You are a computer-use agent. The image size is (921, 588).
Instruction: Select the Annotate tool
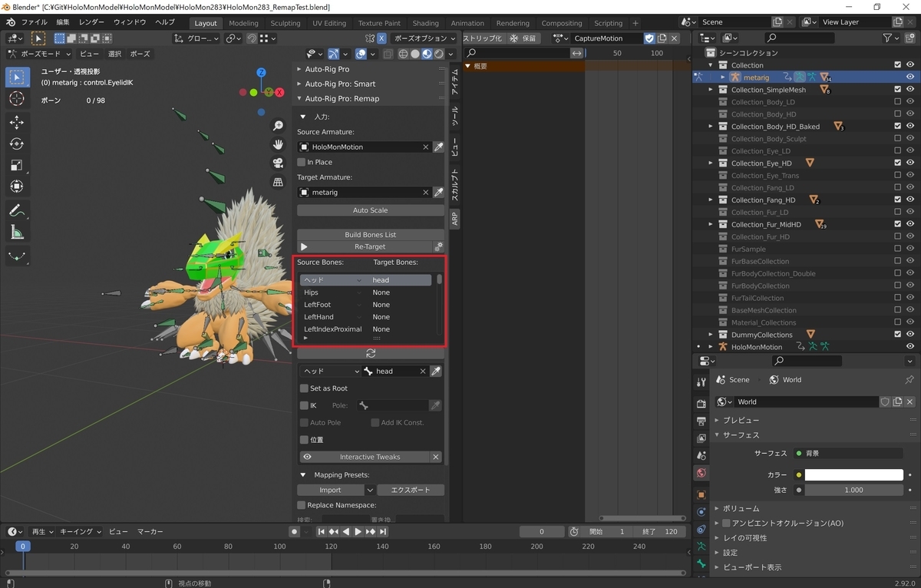point(17,210)
